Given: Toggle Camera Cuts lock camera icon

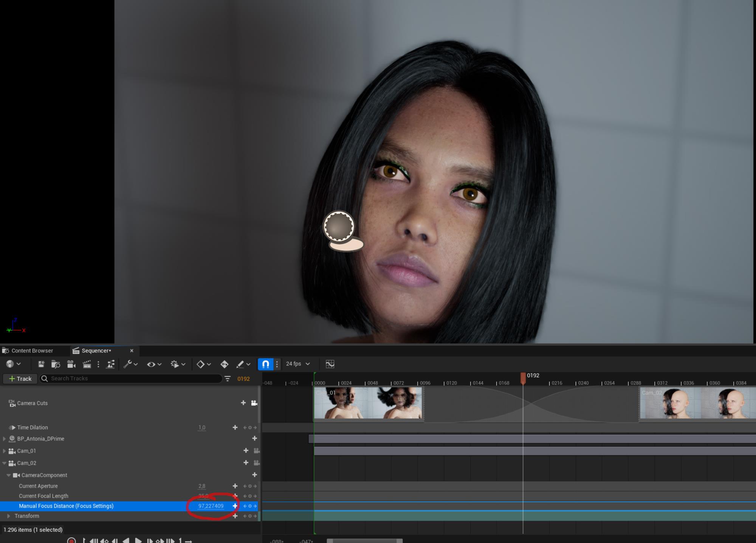Looking at the screenshot, I should point(254,403).
